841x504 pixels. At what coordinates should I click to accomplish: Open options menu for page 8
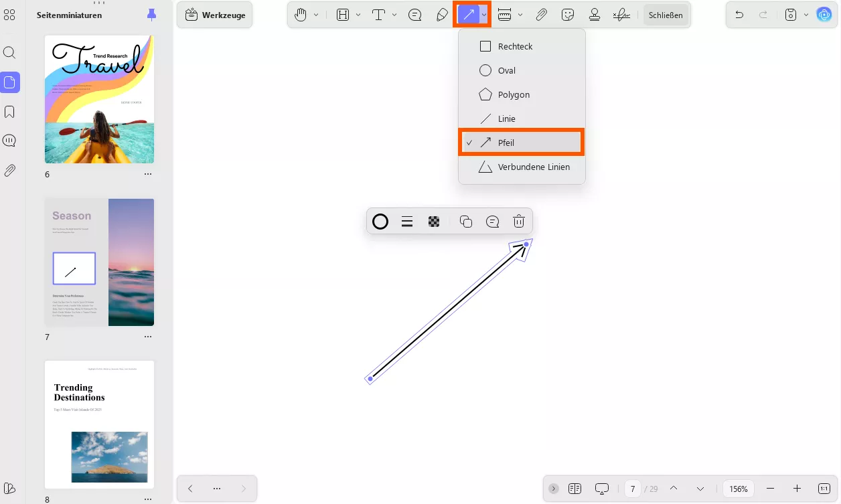click(x=148, y=499)
